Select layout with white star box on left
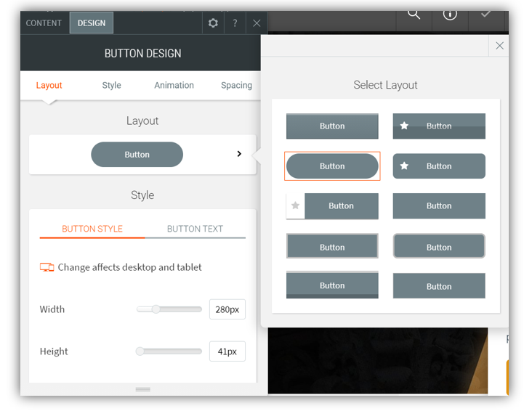 (332, 206)
